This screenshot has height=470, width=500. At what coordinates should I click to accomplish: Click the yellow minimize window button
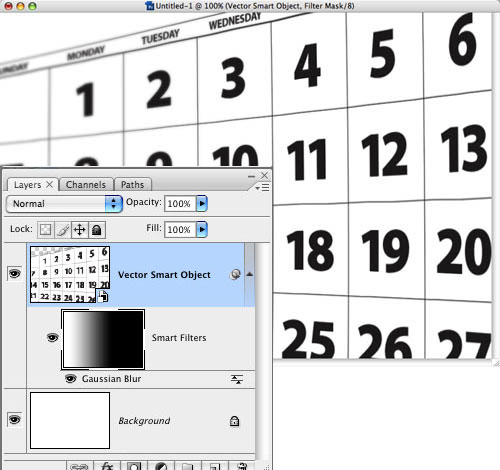click(x=20, y=6)
